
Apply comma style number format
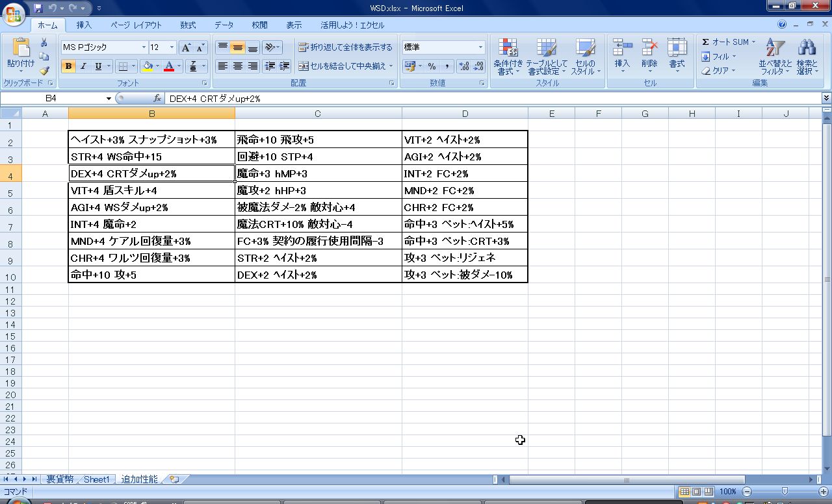click(447, 66)
